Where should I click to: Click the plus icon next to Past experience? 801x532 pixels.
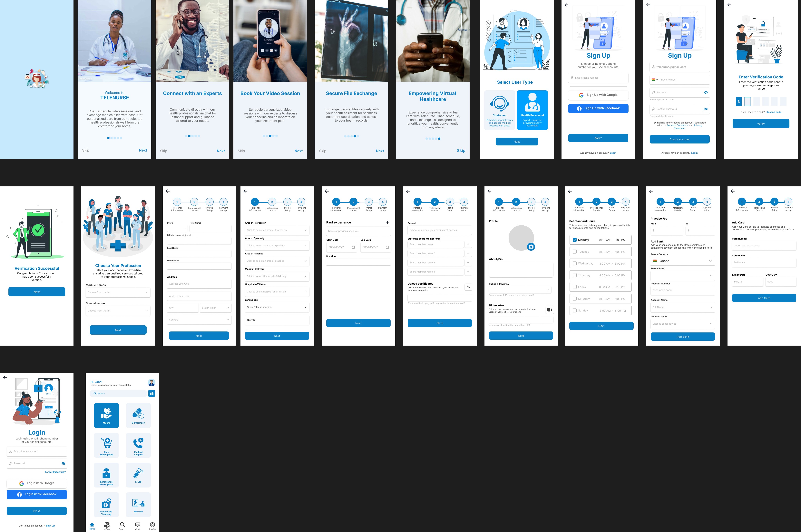point(387,222)
